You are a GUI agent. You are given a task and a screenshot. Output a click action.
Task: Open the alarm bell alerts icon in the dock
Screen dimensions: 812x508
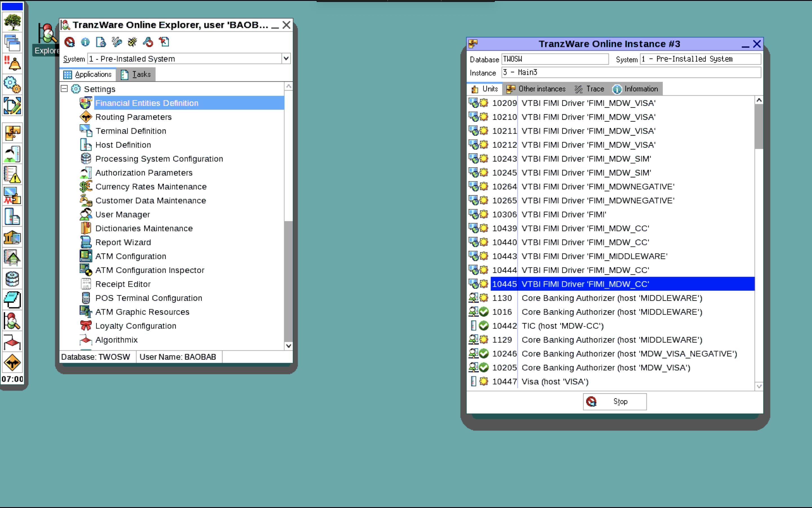[12, 63]
